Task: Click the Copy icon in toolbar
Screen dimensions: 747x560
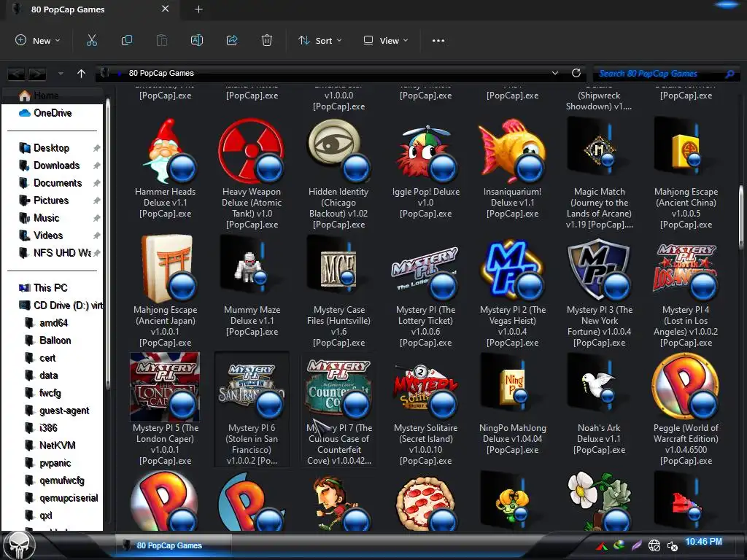Action: (127, 41)
